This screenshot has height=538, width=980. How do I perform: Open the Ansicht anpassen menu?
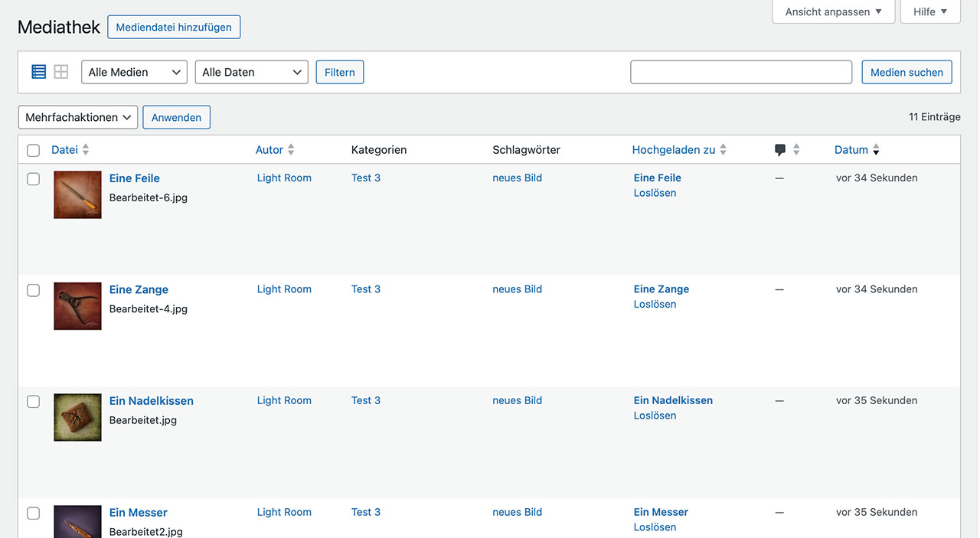tap(833, 11)
